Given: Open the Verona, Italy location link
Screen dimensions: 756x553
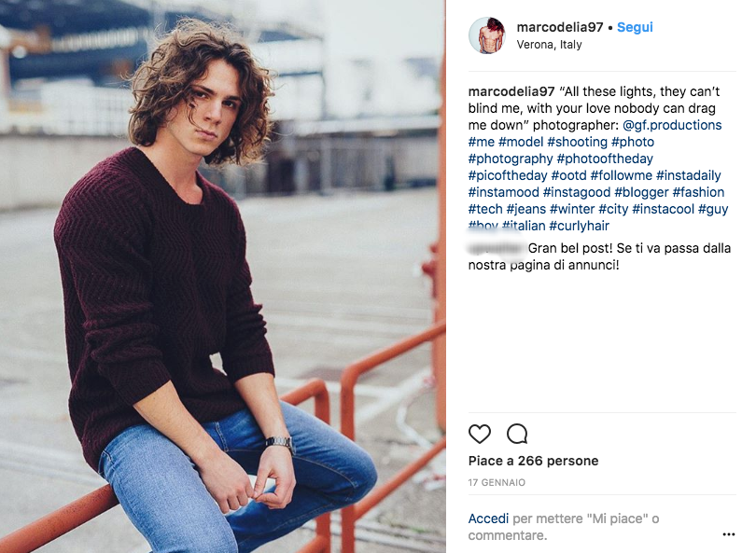Looking at the screenshot, I should (x=549, y=45).
